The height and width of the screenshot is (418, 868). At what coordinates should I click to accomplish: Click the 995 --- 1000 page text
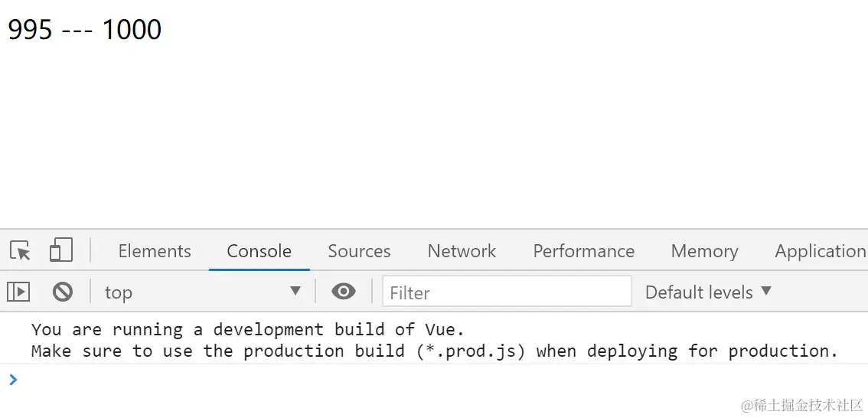85,29
